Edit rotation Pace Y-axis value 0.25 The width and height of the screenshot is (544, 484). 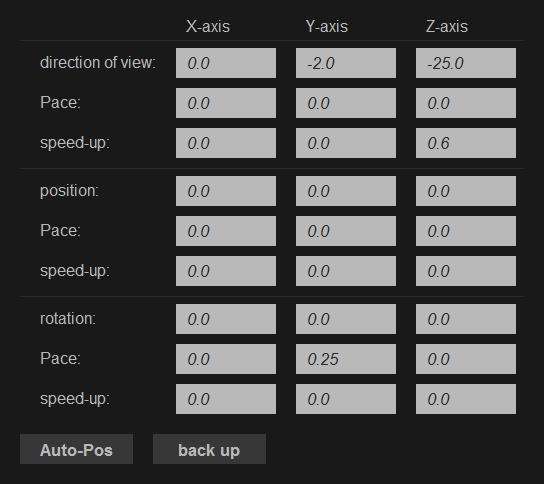(346, 359)
